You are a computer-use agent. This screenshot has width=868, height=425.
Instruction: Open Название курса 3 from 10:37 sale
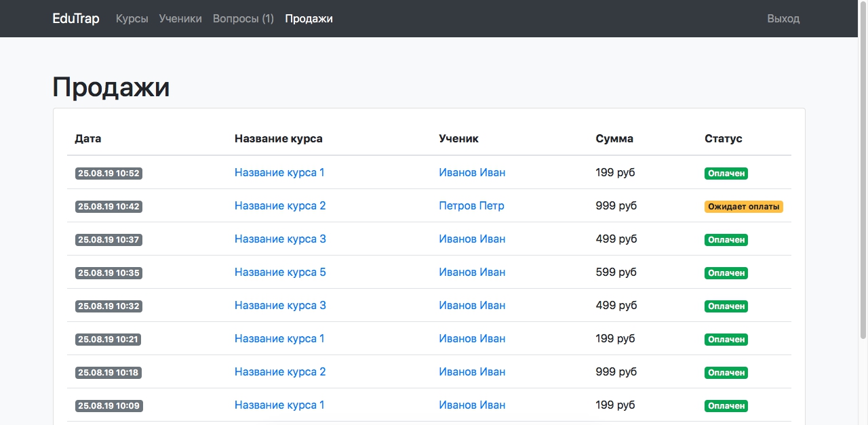click(x=280, y=239)
